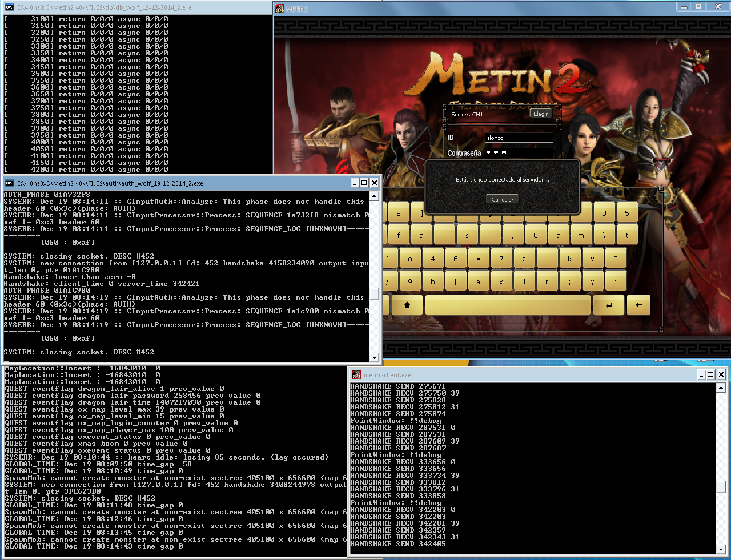The width and height of the screenshot is (731, 560).
Task: Tap the 's' key on virtual keyboard
Action: (467, 235)
